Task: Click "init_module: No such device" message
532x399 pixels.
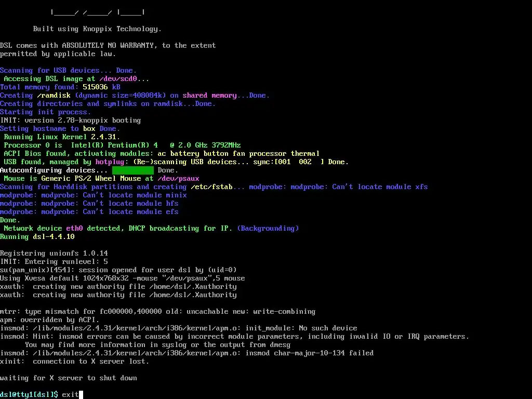Action: 301,328
